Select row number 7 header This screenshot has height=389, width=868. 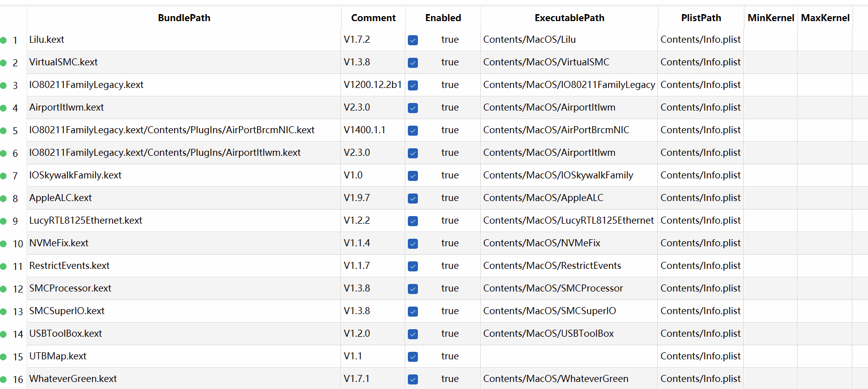15,176
